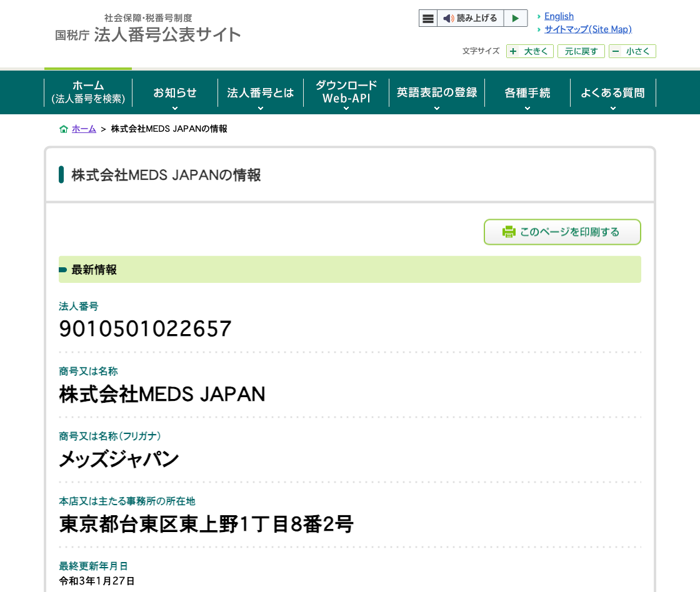Click the 最新情報 section header

(x=350, y=269)
